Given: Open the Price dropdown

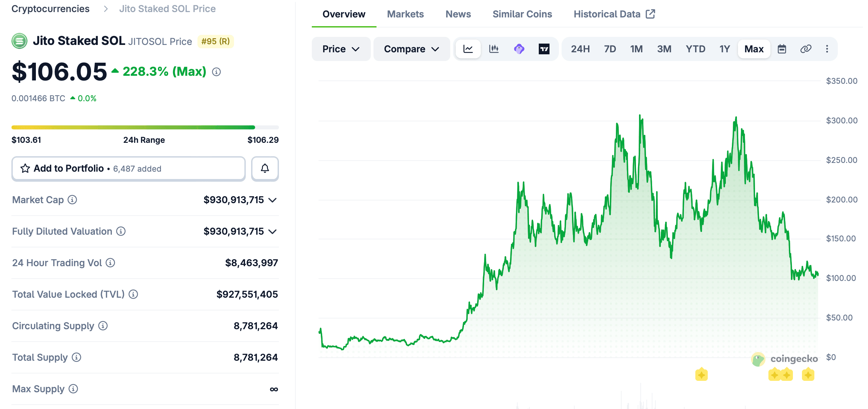Looking at the screenshot, I should (x=341, y=49).
